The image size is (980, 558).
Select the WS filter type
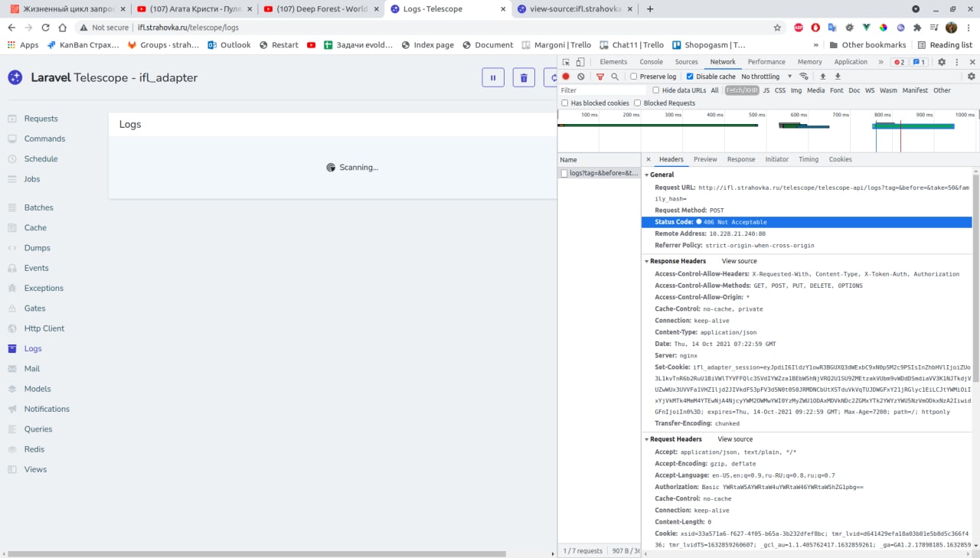(x=870, y=90)
